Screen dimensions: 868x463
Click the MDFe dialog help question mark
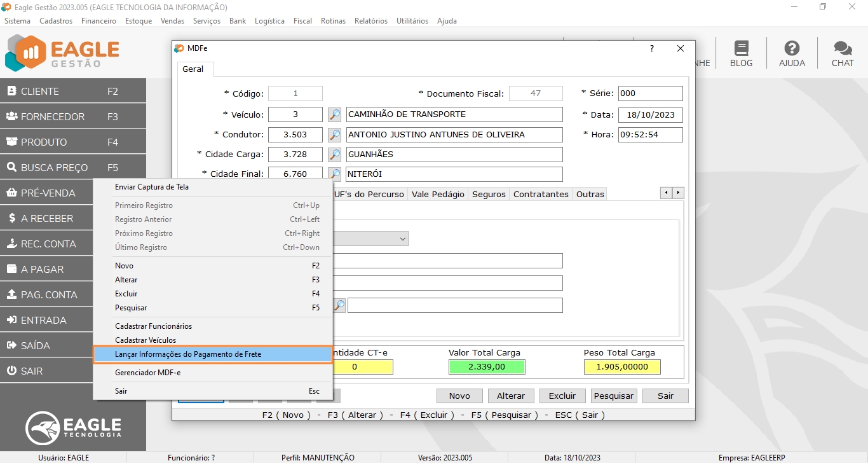[x=652, y=48]
